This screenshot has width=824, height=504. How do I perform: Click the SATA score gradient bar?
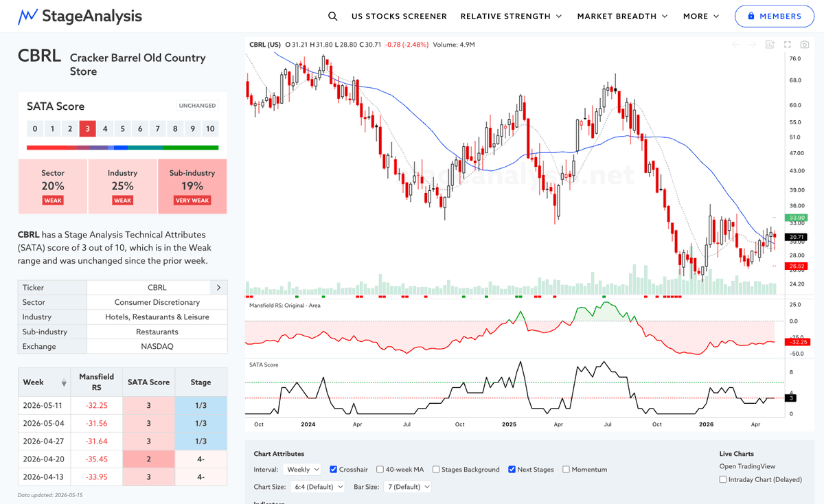122,148
